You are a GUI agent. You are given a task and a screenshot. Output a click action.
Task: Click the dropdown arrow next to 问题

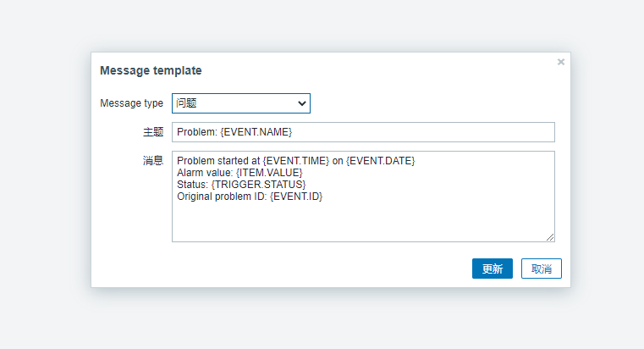click(x=302, y=103)
